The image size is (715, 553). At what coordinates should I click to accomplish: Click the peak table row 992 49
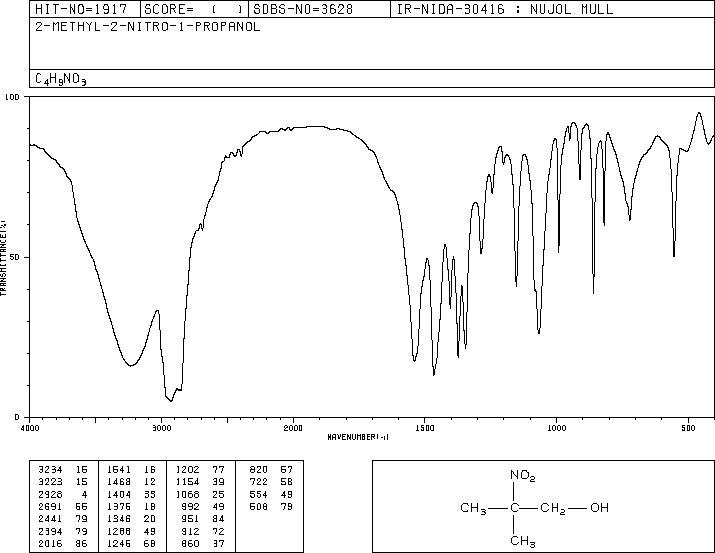pyautogui.click(x=203, y=506)
